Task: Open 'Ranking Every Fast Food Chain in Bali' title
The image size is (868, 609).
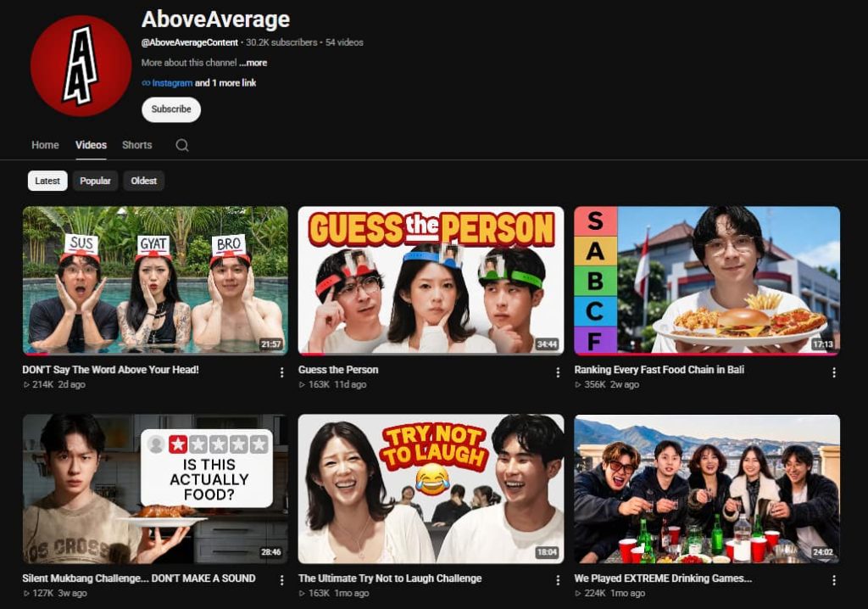Action: [x=659, y=370]
